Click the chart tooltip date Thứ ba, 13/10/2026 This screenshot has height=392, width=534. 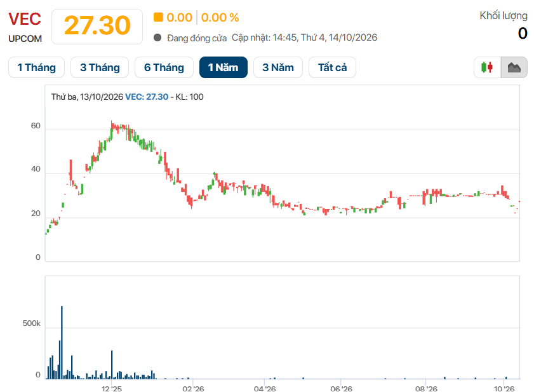coord(87,97)
